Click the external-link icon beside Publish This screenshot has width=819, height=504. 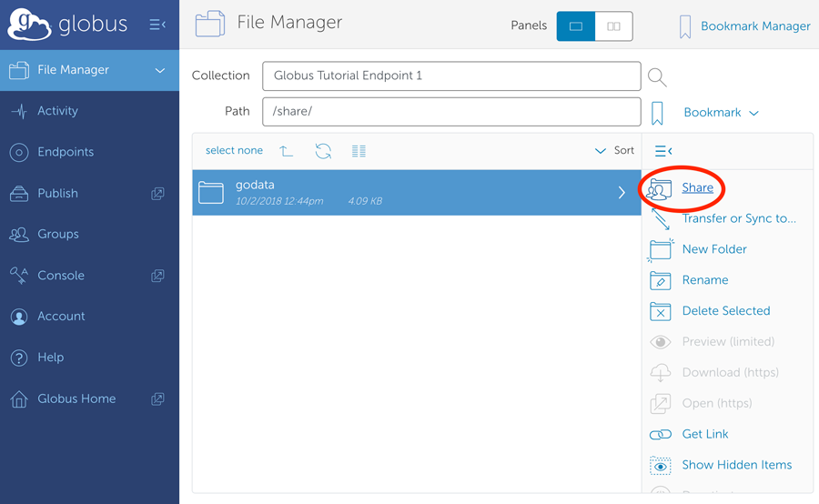(157, 193)
